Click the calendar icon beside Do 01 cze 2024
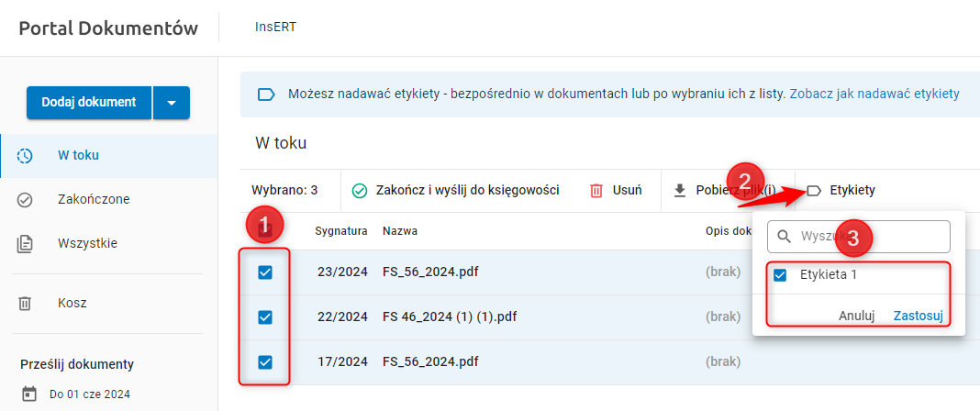The width and height of the screenshot is (980, 411). pyautogui.click(x=29, y=394)
